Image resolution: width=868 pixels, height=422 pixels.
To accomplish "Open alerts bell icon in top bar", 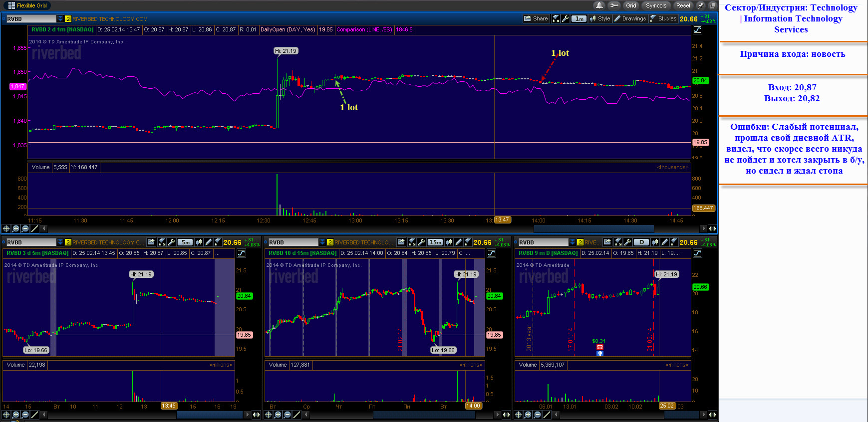I will 599,5.
